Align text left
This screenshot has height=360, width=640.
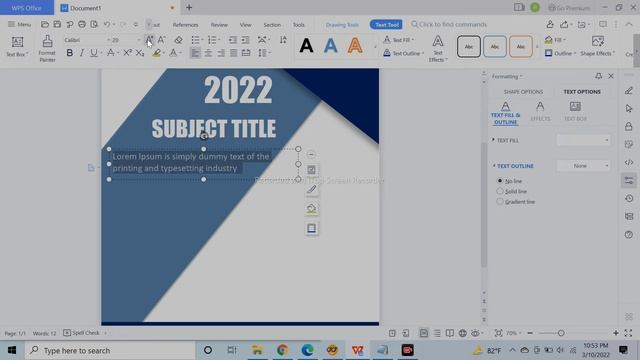tap(196, 53)
